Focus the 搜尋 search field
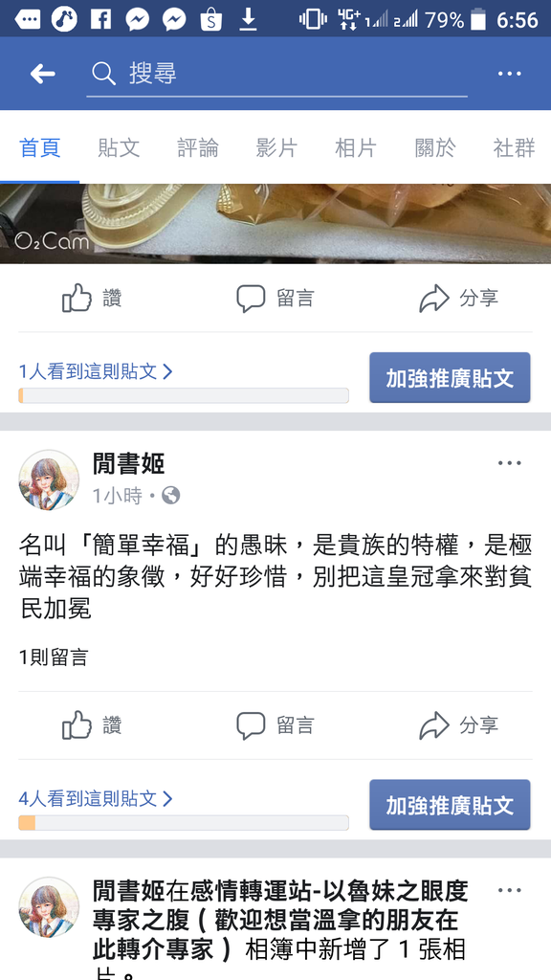Image resolution: width=551 pixels, height=980 pixels. pyautogui.click(x=276, y=75)
